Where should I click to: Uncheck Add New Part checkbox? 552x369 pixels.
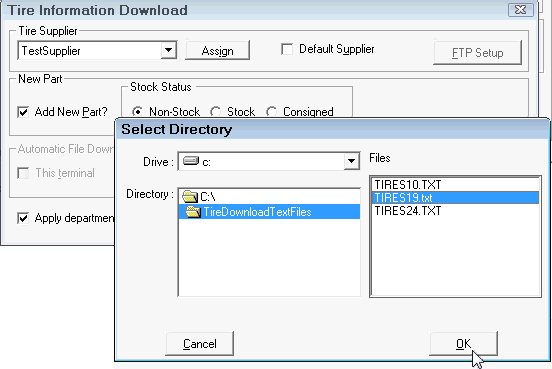tap(23, 112)
